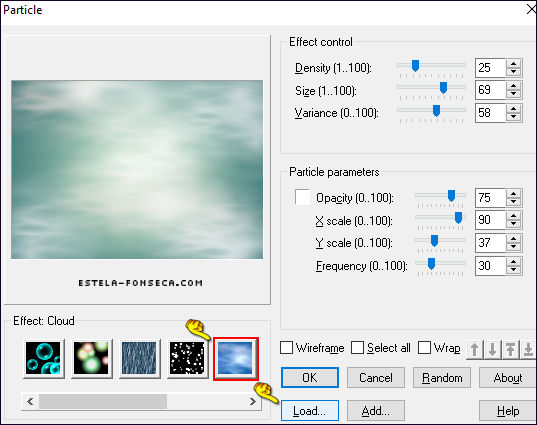This screenshot has height=425, width=537.
Task: Select the cyan Bubbles effect thumbnail
Action: tap(43, 358)
